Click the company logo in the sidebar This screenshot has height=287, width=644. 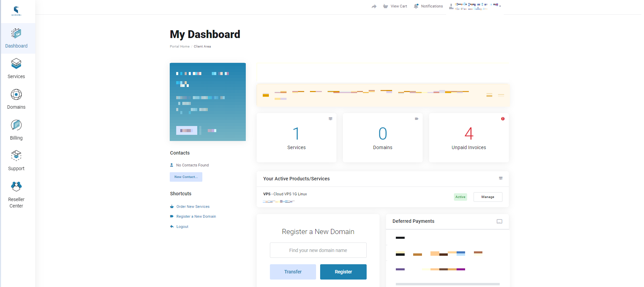click(x=16, y=11)
